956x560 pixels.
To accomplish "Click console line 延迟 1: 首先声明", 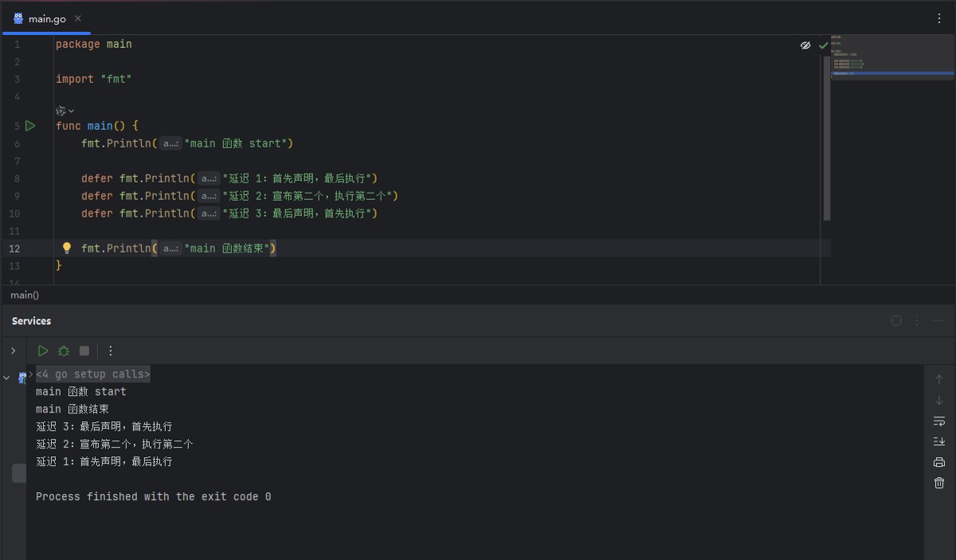I will pos(104,462).
